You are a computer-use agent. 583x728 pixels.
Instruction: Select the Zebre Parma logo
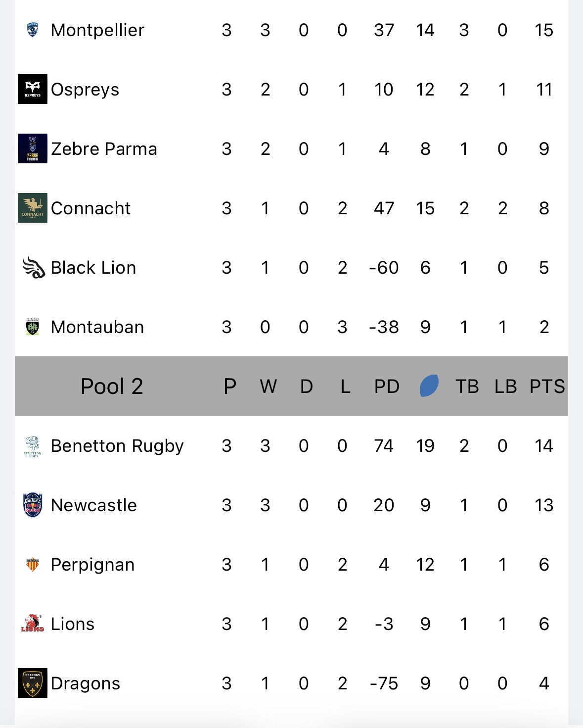pyautogui.click(x=33, y=148)
